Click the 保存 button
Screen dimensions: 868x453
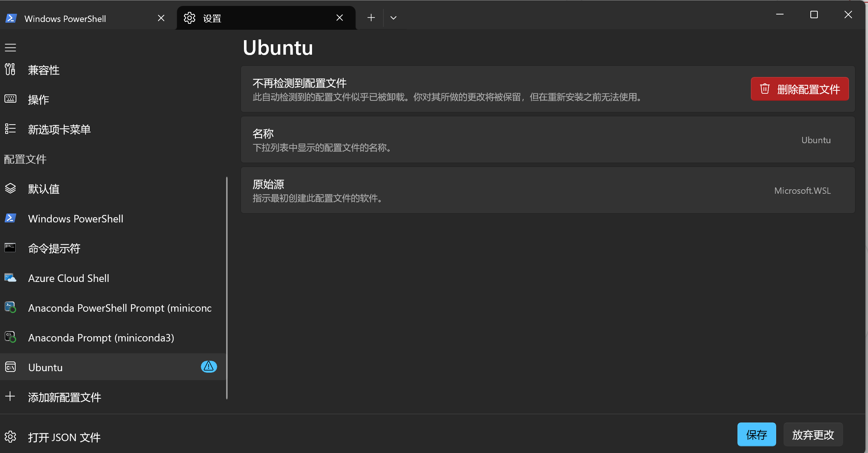point(757,434)
